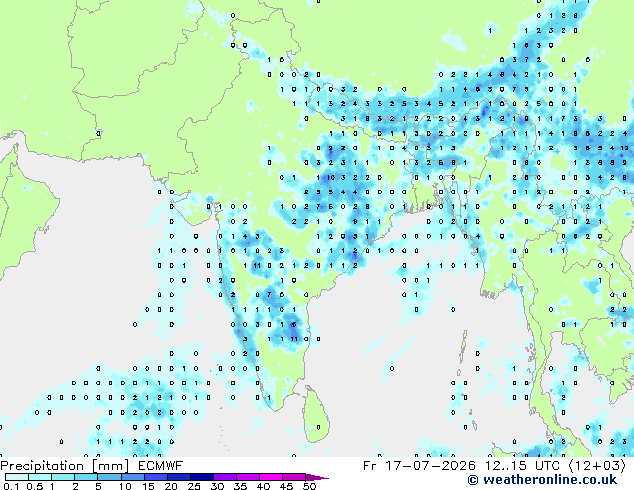Click the 25–30 mm navy legend swatch

click(x=202, y=477)
